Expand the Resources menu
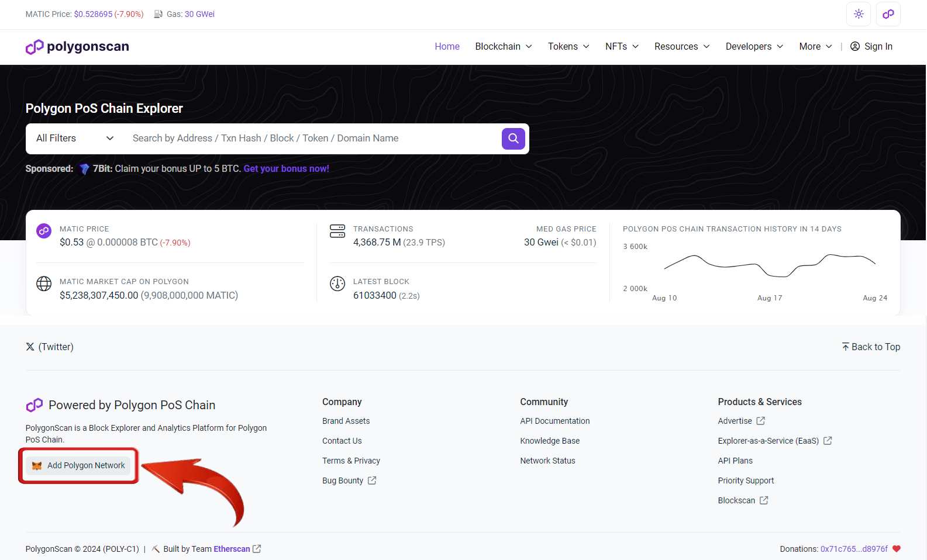The height and width of the screenshot is (560, 927). [682, 47]
